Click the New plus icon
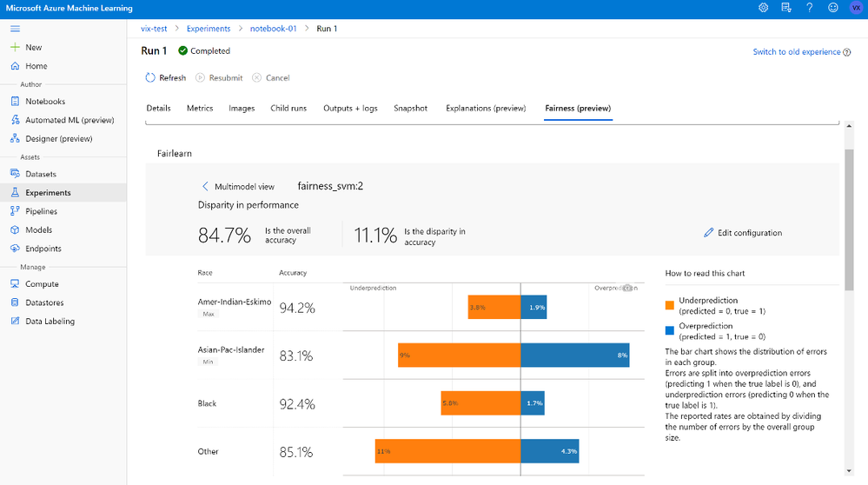The width and height of the screenshot is (868, 485). [15, 47]
